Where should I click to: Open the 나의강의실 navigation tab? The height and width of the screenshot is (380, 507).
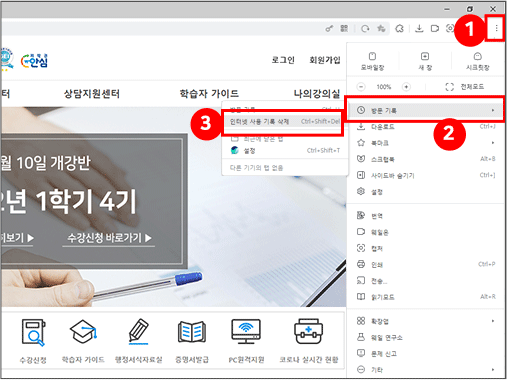[317, 94]
